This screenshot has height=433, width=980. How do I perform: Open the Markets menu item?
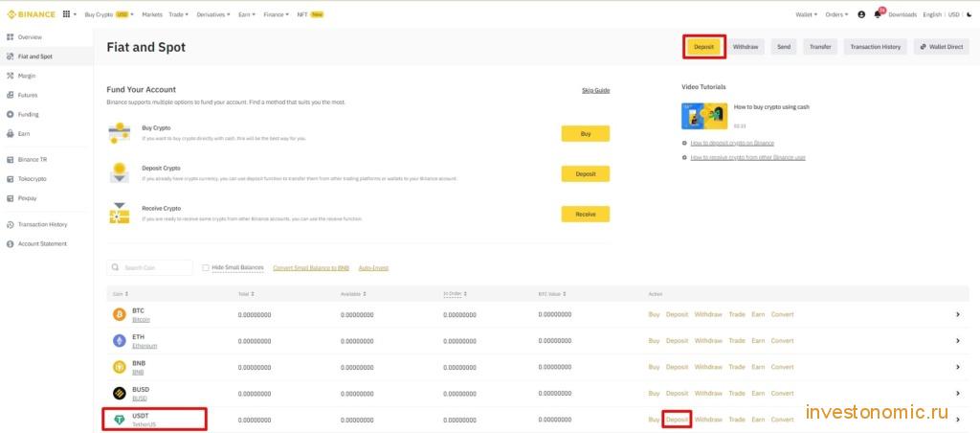point(152,14)
